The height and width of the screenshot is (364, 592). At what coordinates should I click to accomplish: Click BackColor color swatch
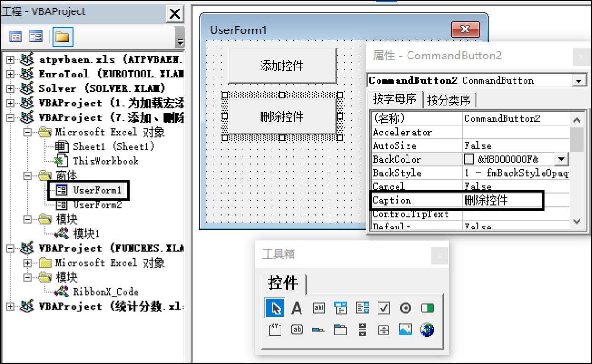coord(469,160)
